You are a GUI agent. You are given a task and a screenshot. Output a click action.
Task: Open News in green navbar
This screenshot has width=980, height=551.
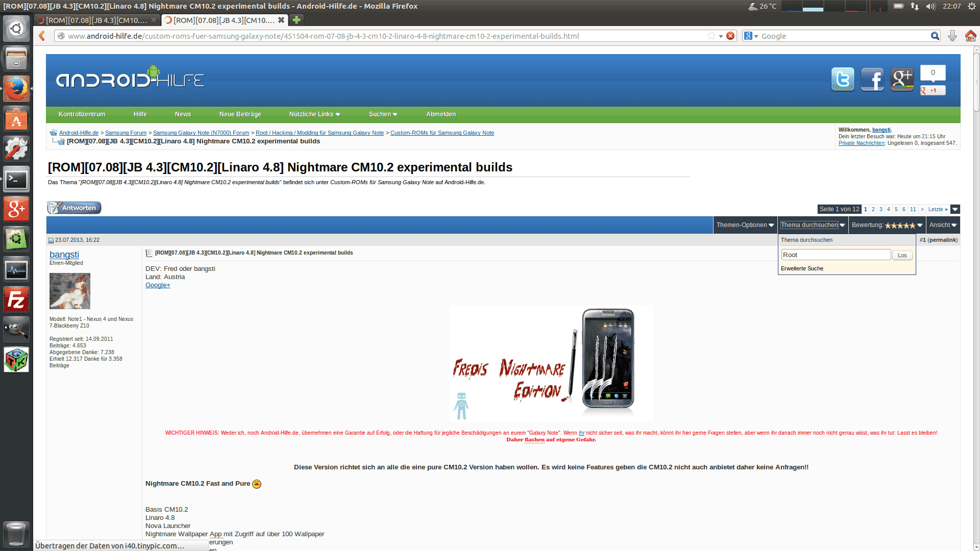183,114
